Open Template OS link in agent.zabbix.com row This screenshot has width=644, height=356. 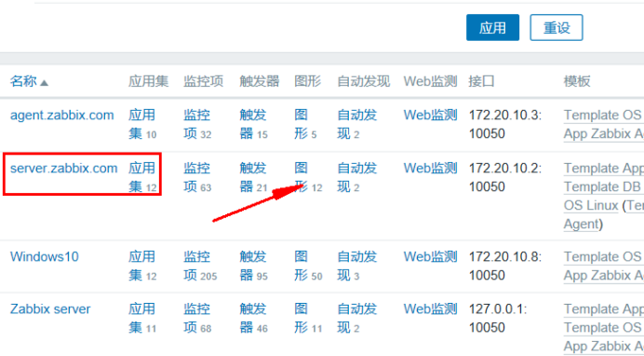pos(603,116)
